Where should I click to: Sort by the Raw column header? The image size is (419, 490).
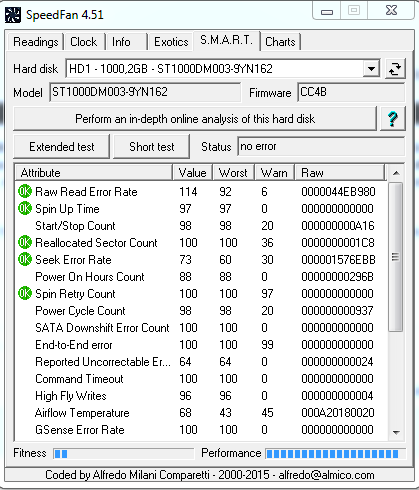pos(340,173)
